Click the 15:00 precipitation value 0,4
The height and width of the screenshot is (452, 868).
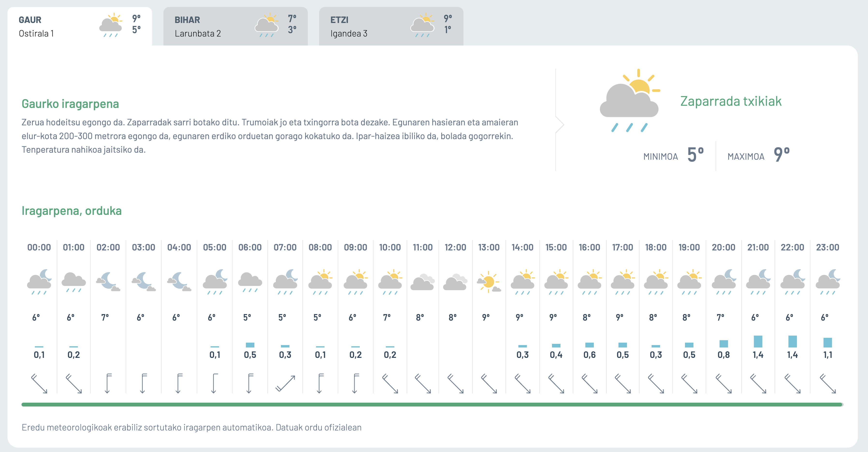(x=556, y=355)
